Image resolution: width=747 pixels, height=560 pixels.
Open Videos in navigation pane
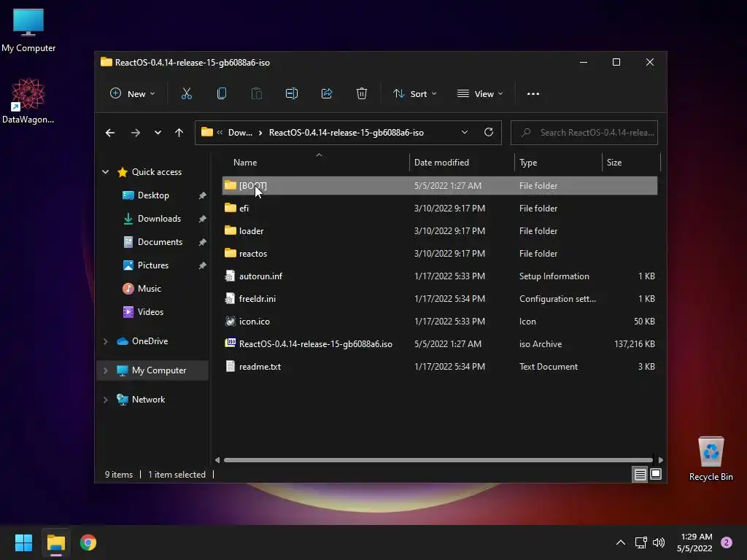(150, 312)
